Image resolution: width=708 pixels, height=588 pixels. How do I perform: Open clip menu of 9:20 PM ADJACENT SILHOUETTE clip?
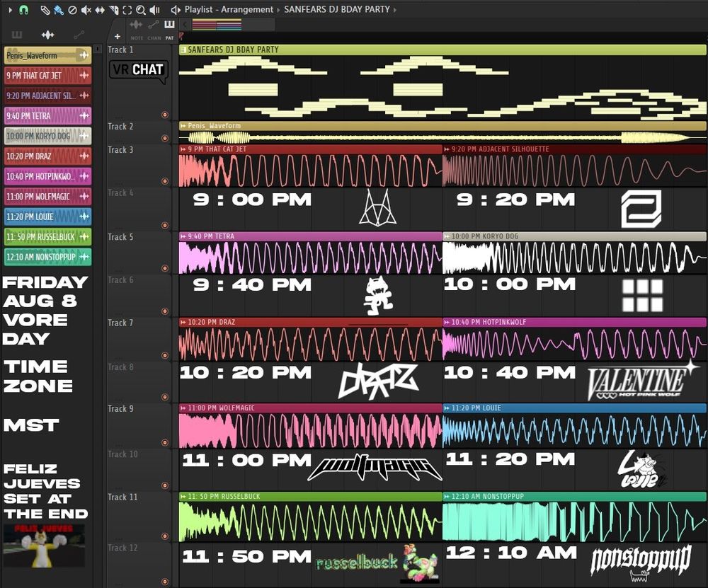[x=447, y=149]
